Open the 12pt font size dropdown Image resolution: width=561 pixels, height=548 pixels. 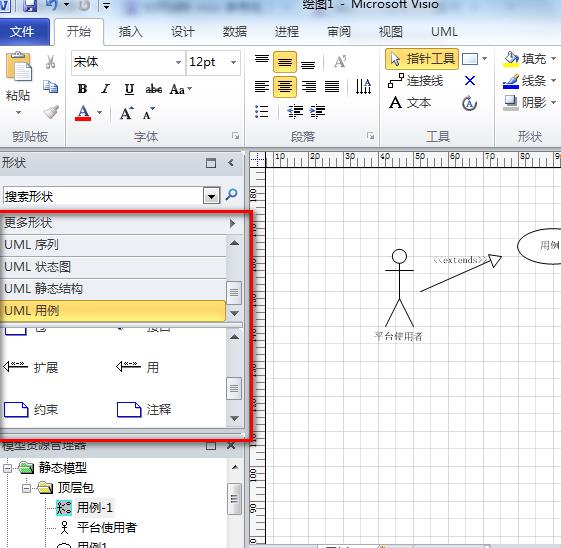[233, 62]
